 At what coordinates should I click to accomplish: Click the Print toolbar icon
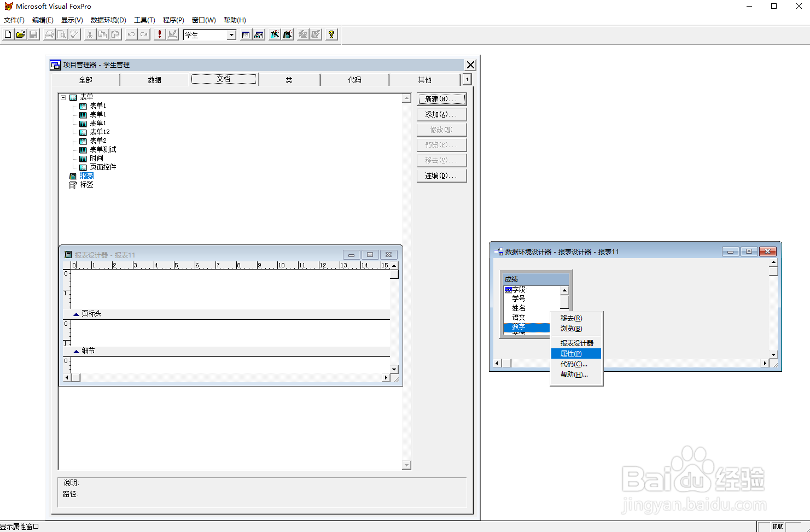click(49, 34)
